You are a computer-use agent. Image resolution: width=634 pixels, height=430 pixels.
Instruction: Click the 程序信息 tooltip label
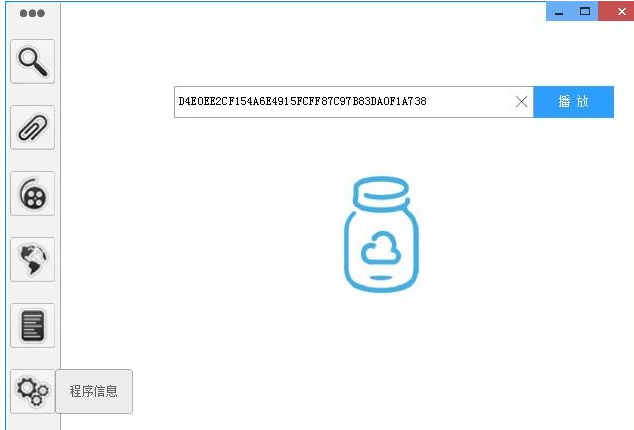pos(94,391)
